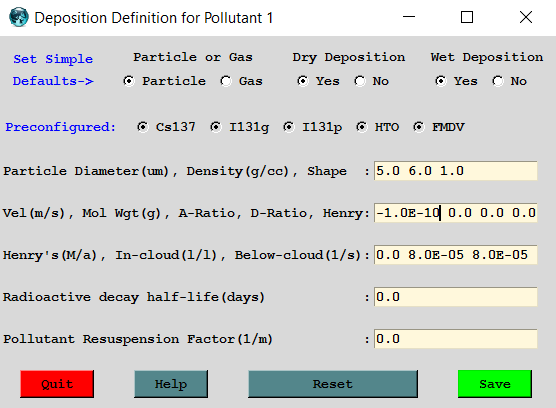Click the green Save button
Image resolution: width=556 pixels, height=408 pixels.
click(x=495, y=384)
